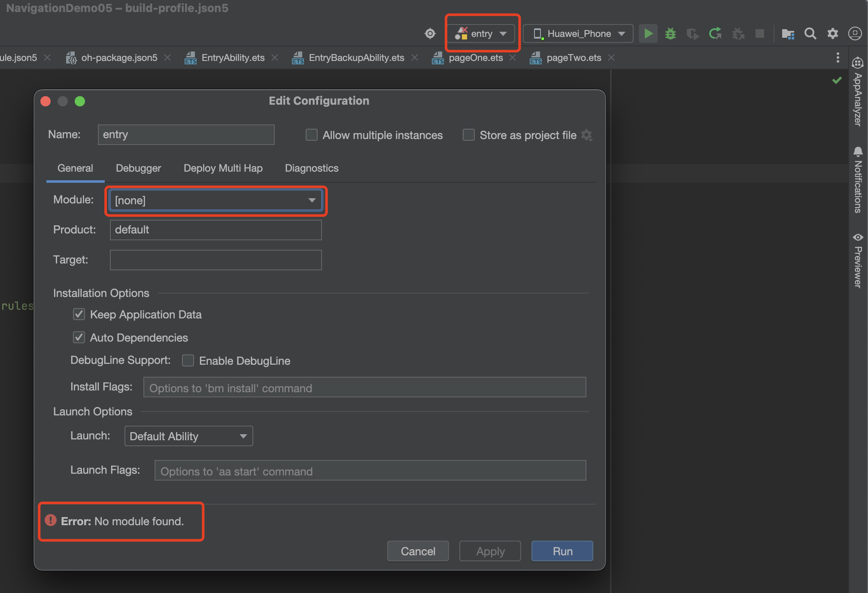Click the Search magnifier icon in toolbar

pyautogui.click(x=810, y=33)
